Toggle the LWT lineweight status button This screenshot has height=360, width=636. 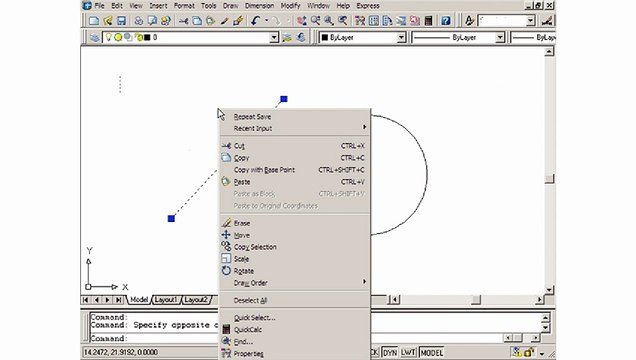pyautogui.click(x=408, y=353)
